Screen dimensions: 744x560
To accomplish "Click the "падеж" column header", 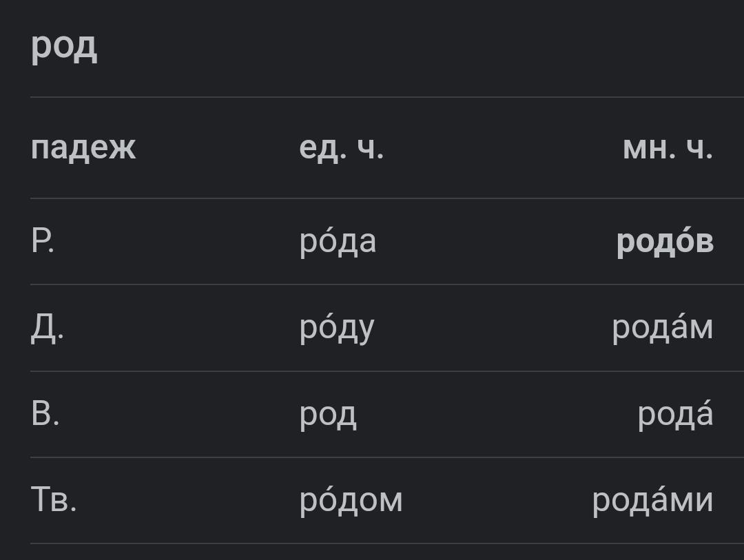I will coord(83,148).
